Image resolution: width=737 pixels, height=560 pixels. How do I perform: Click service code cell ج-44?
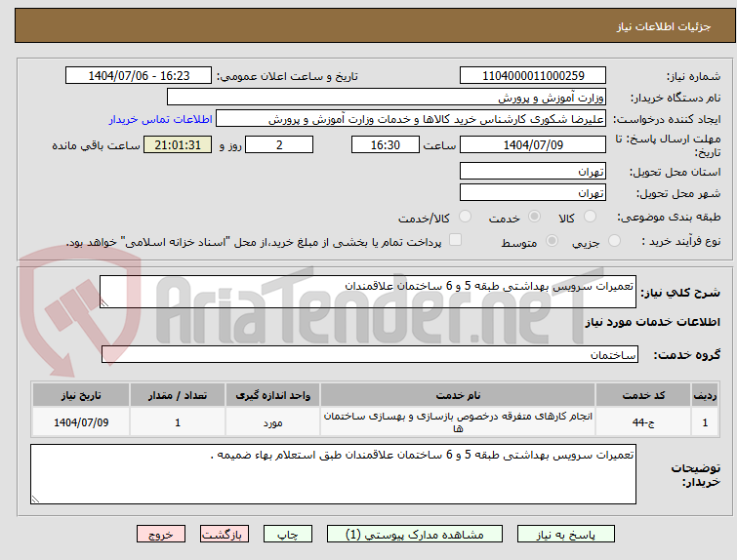point(643,422)
